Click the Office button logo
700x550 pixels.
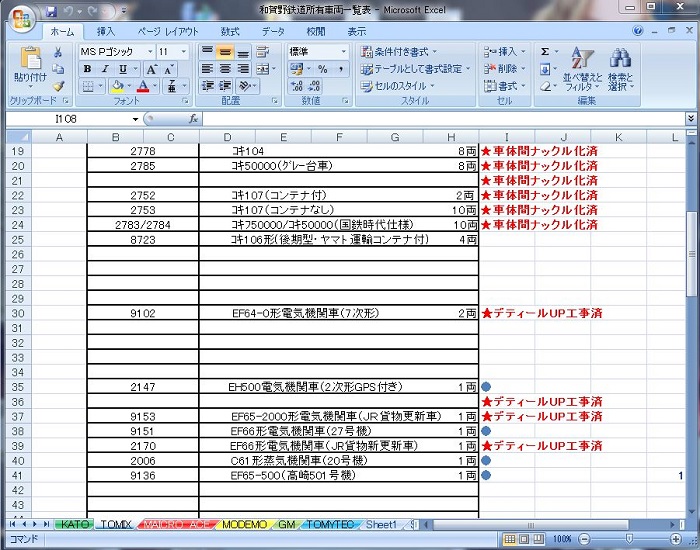(21, 19)
